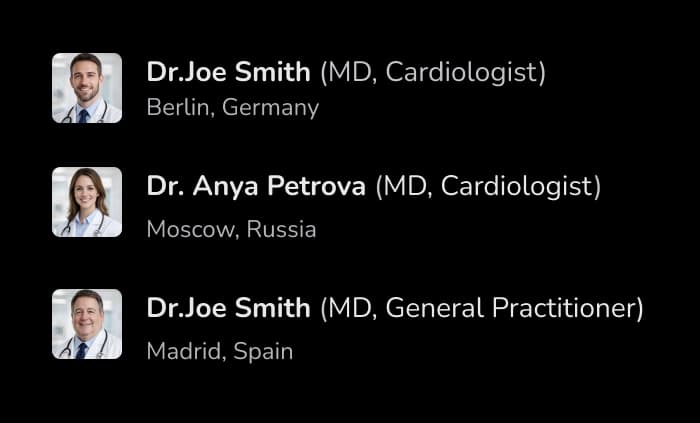Click the word Spain
This screenshot has height=423, width=700.
pos(263,352)
